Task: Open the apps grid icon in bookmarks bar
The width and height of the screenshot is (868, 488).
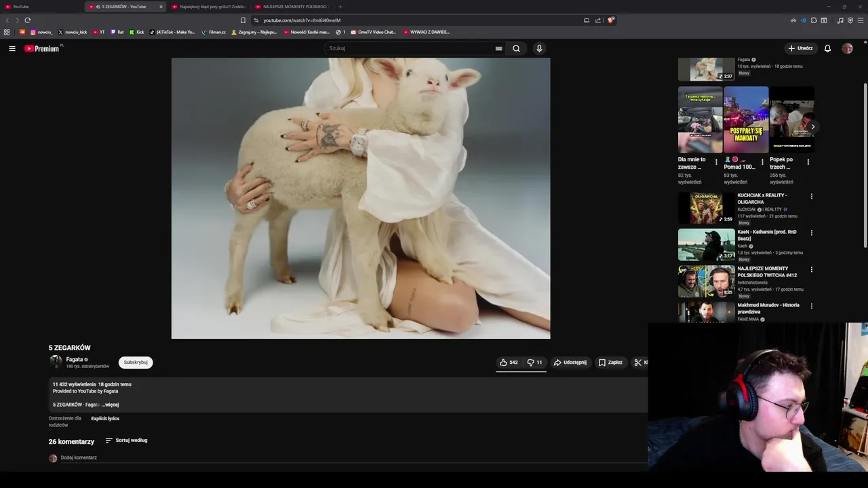Action: (7, 32)
